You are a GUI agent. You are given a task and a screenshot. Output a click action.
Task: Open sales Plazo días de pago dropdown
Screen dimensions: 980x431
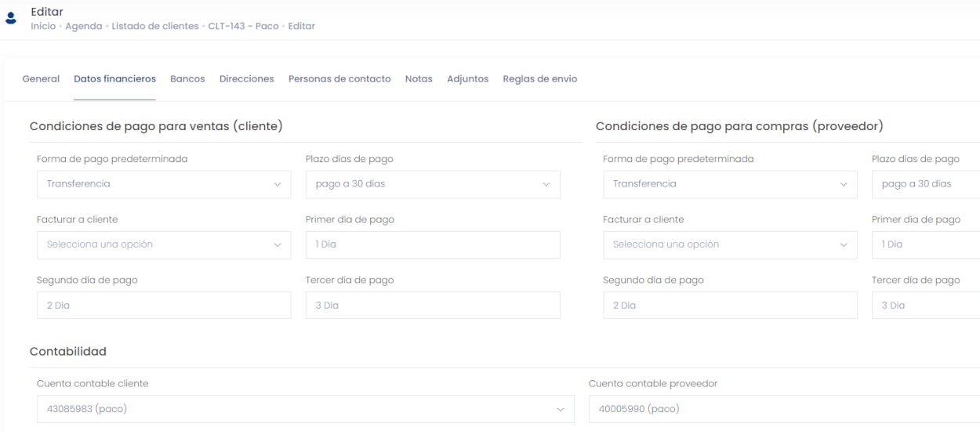click(x=432, y=184)
